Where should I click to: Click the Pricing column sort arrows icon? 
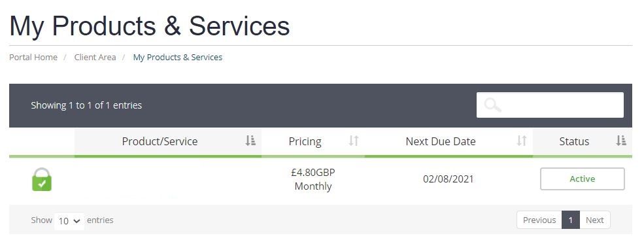[x=354, y=141]
